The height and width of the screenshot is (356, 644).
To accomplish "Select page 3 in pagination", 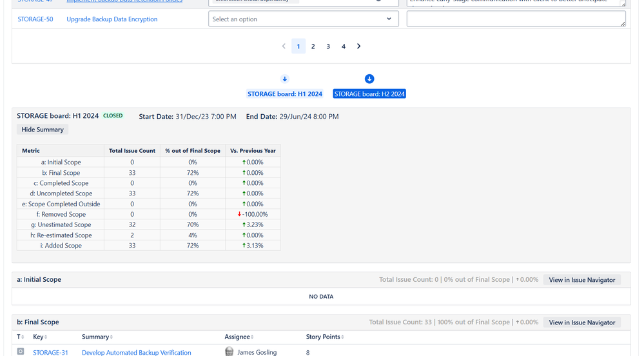I will 328,46.
